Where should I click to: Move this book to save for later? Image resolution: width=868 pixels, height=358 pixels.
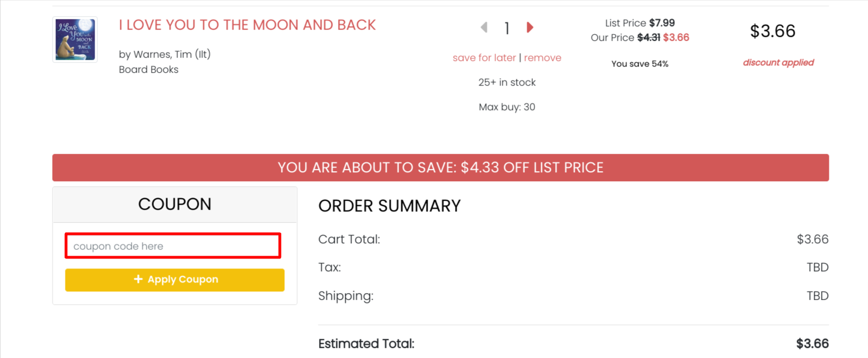click(x=484, y=58)
